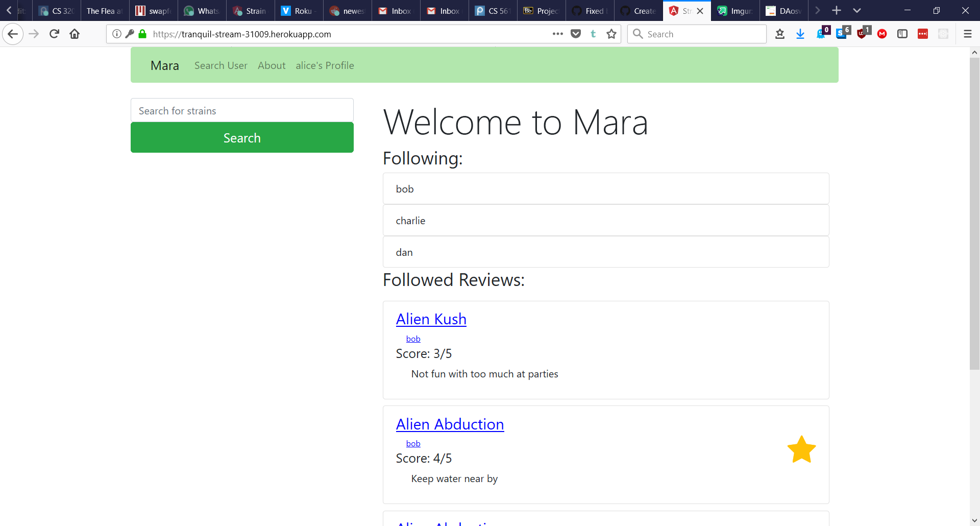This screenshot has height=526, width=980.
Task: Switch to the CS 561 tab
Action: pos(493,11)
